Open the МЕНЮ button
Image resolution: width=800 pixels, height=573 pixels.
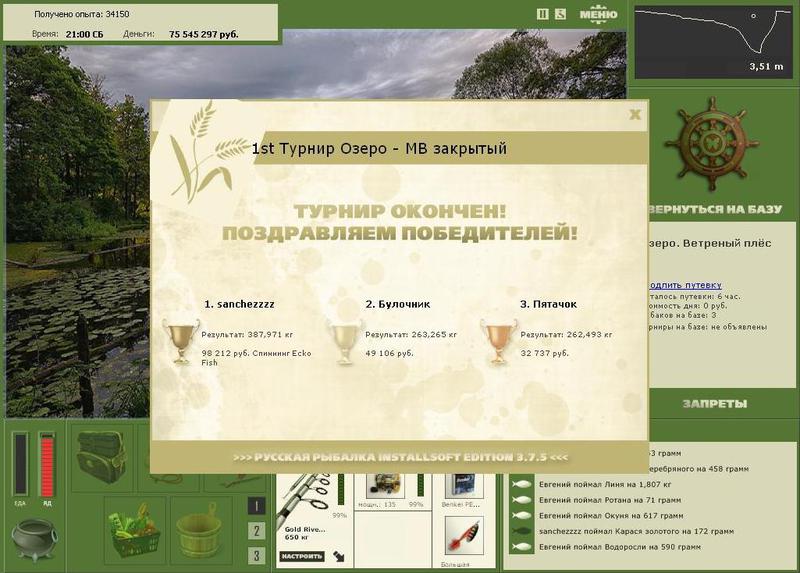598,14
